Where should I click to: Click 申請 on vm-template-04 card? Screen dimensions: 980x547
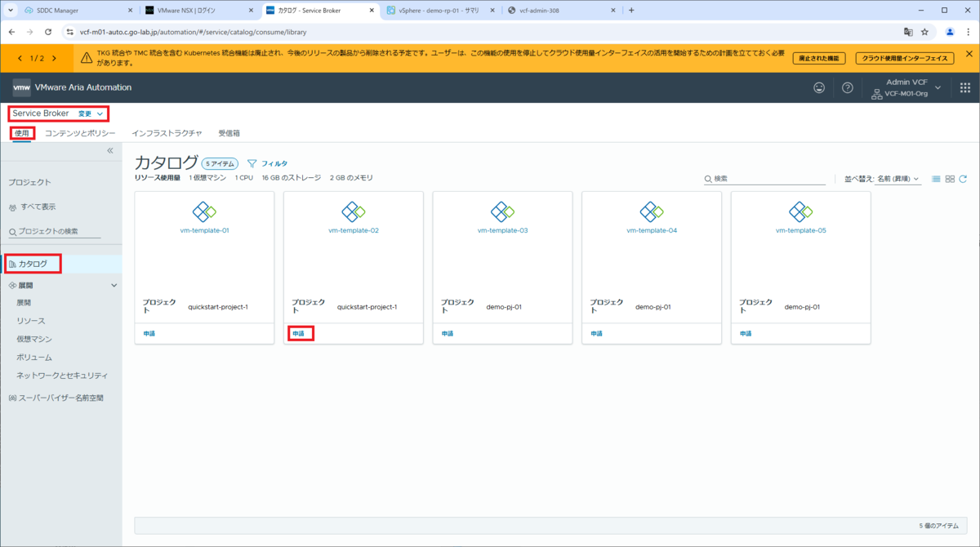596,333
